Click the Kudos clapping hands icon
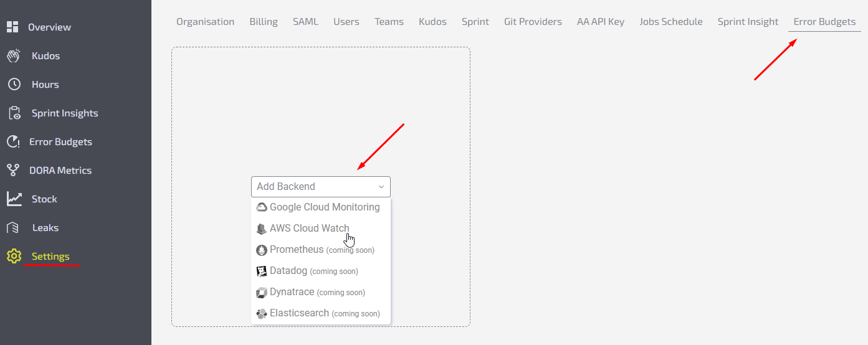868x345 pixels. [x=14, y=55]
